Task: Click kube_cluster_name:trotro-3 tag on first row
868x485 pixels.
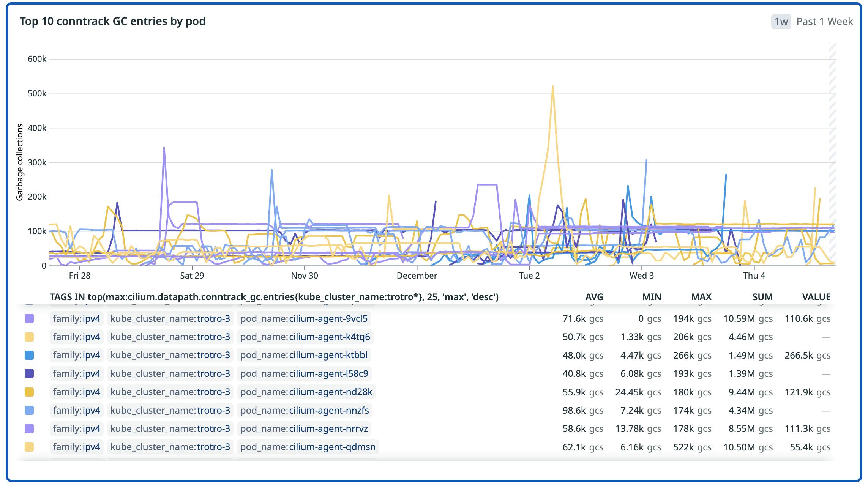Action: pos(170,319)
